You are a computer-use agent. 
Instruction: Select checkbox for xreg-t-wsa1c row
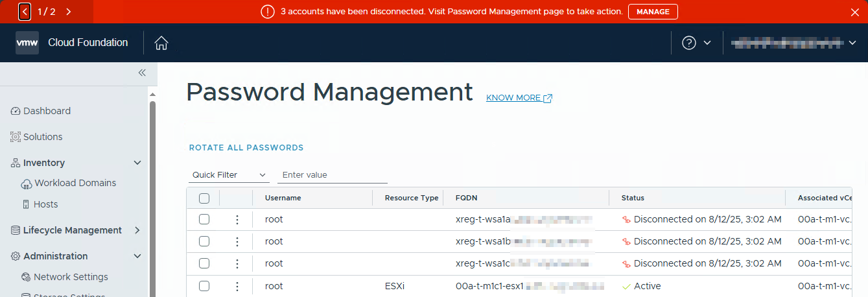204,263
